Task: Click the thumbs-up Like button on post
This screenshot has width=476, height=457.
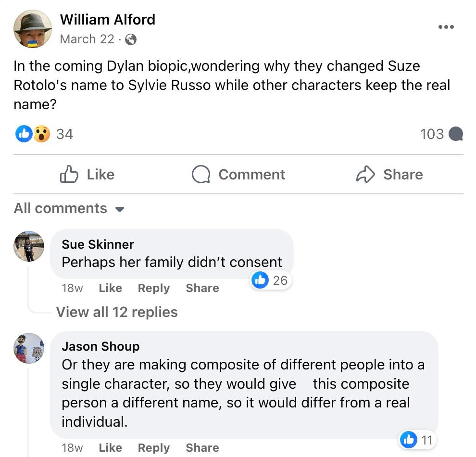Action: pyautogui.click(x=87, y=174)
